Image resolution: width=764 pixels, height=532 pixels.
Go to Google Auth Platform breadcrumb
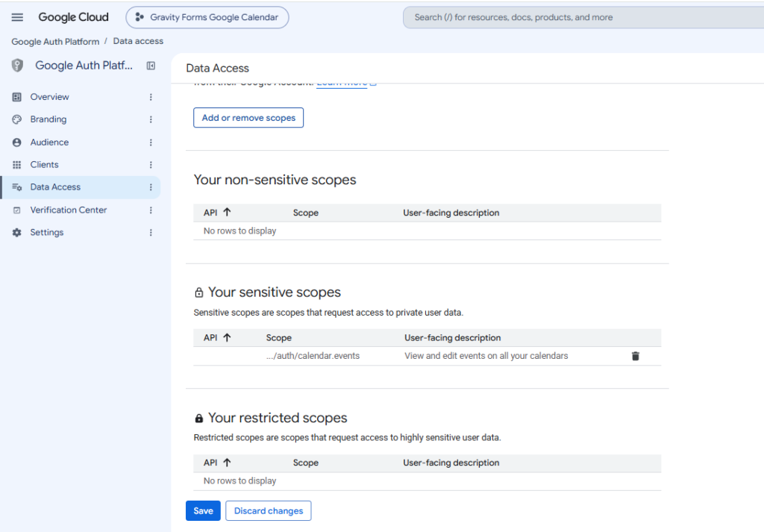(x=55, y=41)
